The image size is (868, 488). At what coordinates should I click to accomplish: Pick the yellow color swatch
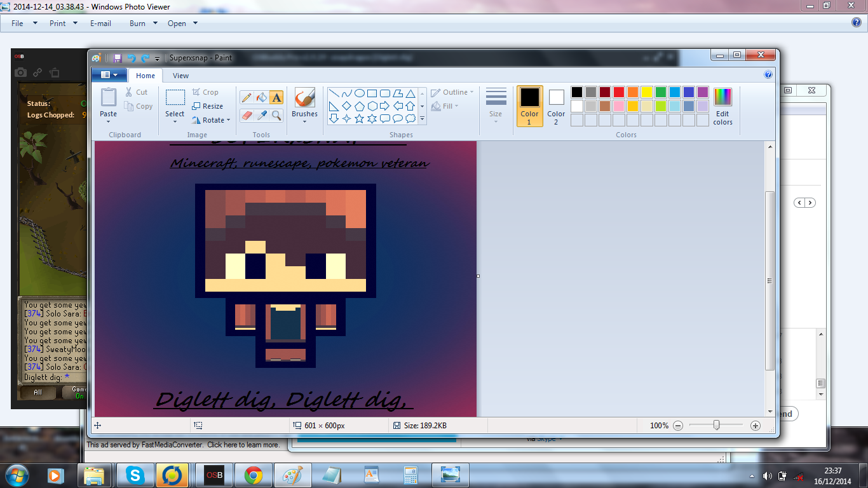tap(646, 92)
